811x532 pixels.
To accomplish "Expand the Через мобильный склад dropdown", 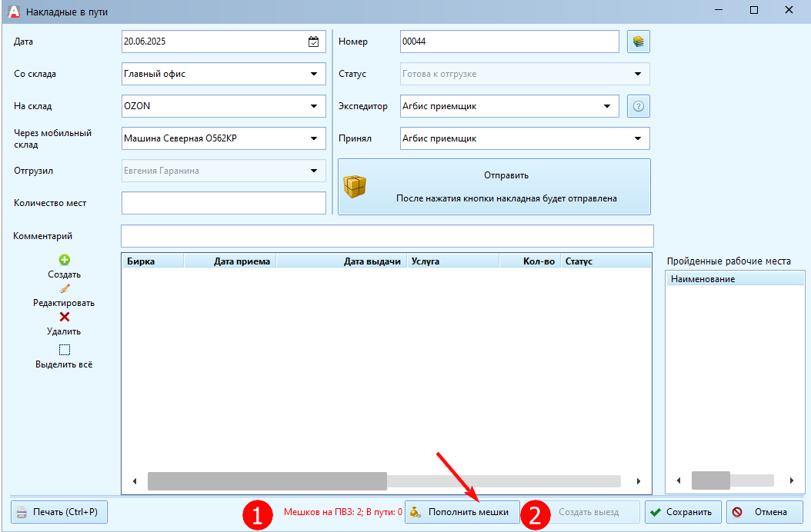I will tap(314, 138).
